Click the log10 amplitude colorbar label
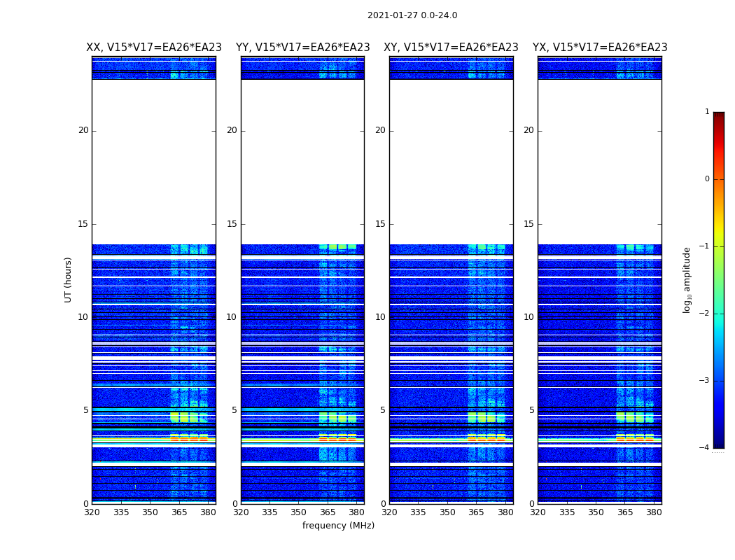The image size is (735, 560). 687,279
